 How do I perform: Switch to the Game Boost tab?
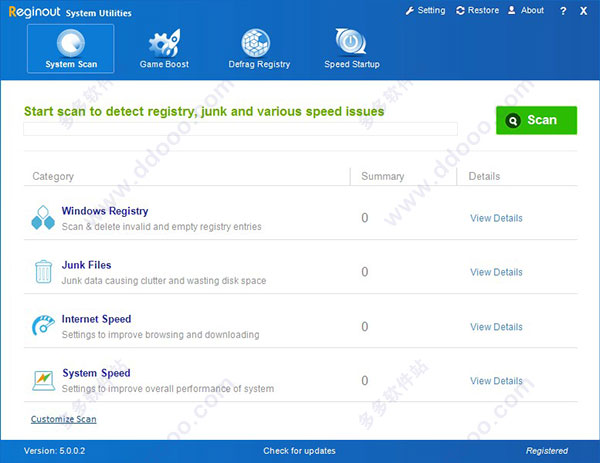[164, 49]
